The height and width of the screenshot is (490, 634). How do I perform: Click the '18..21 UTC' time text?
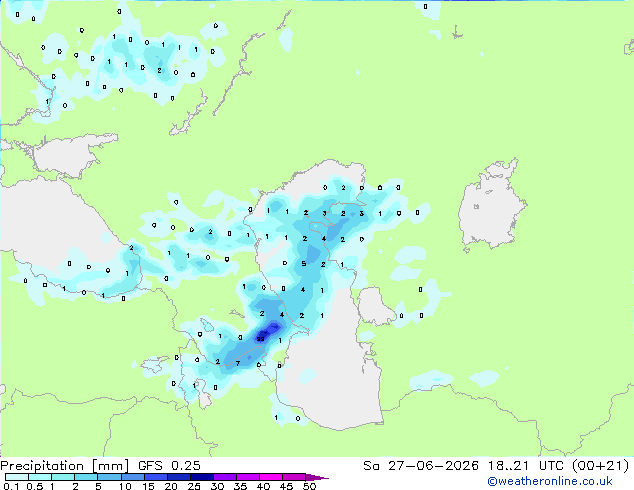click(525, 466)
